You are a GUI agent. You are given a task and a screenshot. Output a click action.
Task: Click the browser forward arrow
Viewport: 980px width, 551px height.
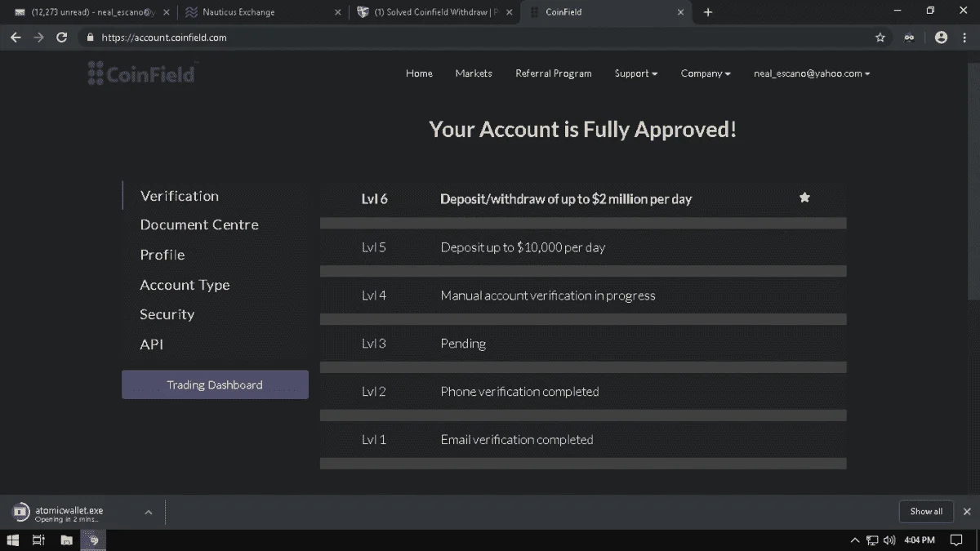[38, 38]
